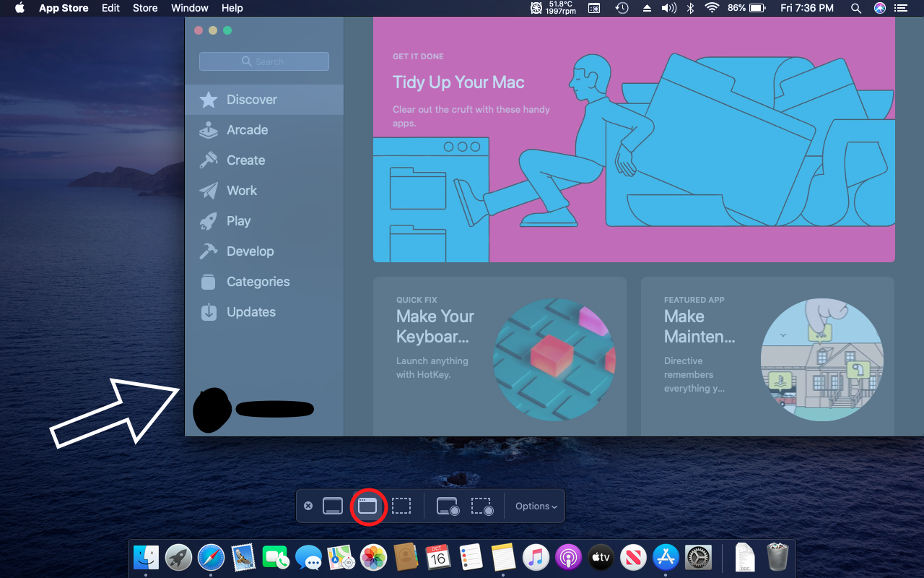Open the Window menu
The height and width of the screenshot is (578, 924).
point(189,8)
